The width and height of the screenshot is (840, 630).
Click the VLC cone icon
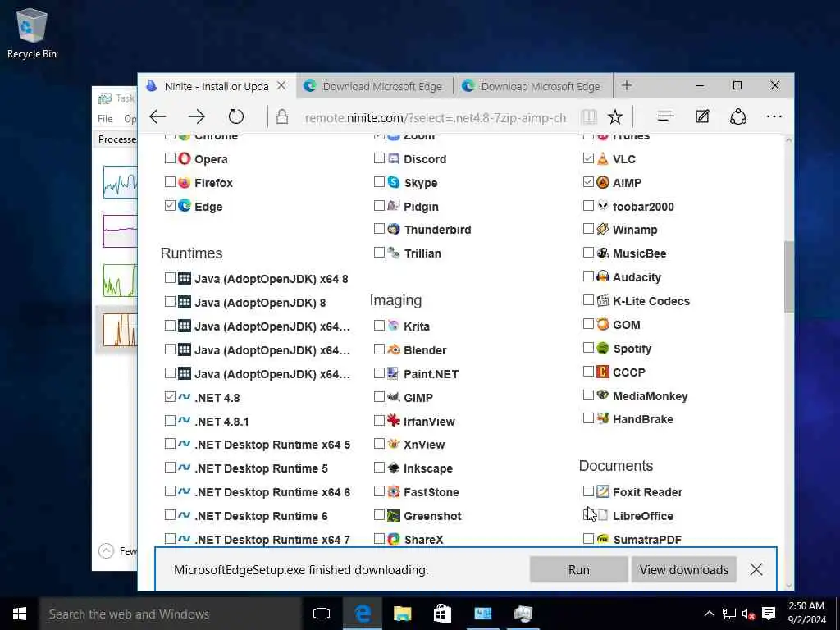click(x=603, y=158)
